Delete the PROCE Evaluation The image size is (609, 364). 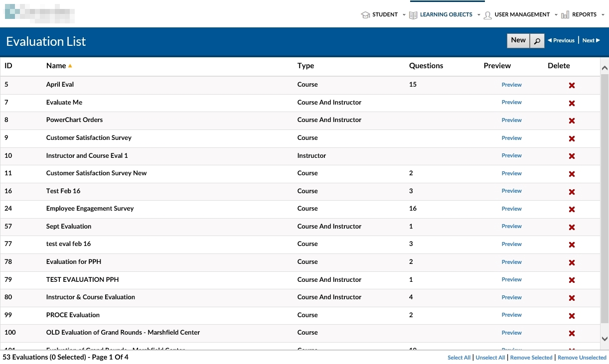(572, 316)
